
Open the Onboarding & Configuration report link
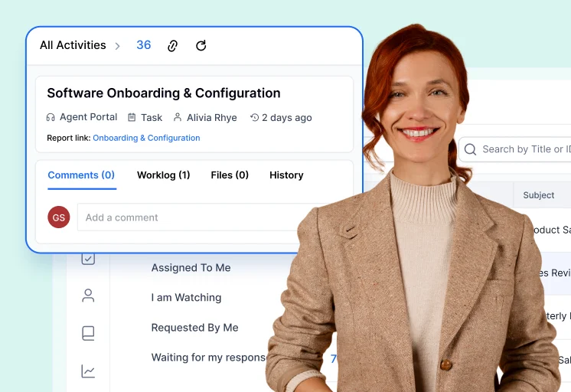point(146,138)
